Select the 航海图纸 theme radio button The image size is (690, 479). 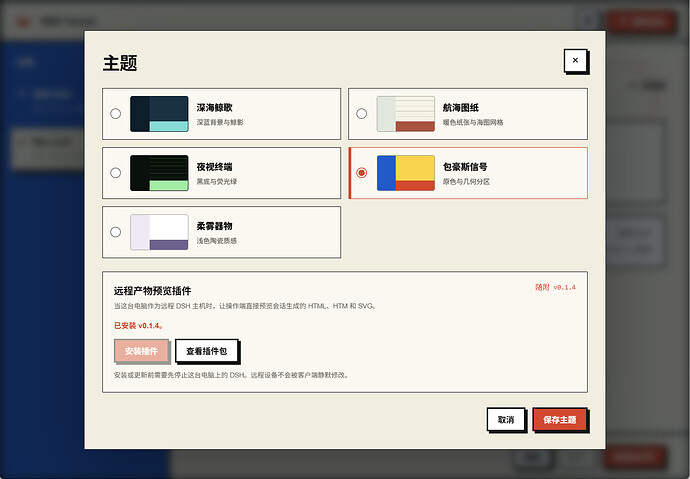tap(361, 113)
